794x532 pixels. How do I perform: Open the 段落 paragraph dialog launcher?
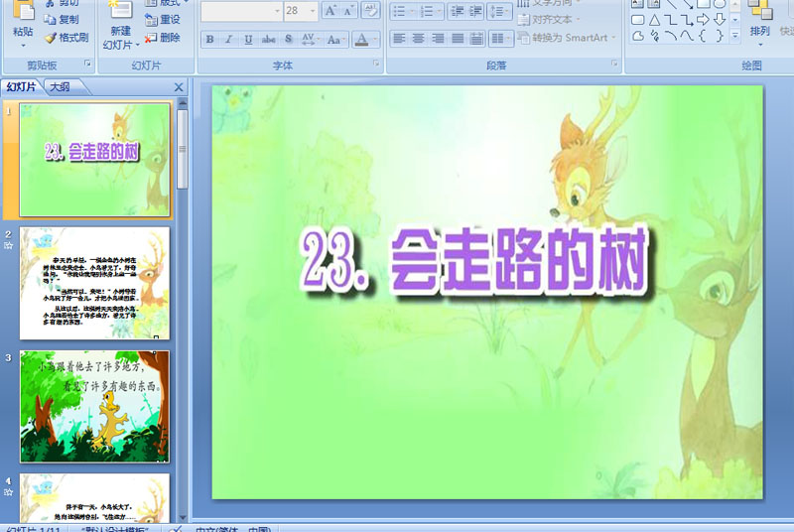[614, 64]
